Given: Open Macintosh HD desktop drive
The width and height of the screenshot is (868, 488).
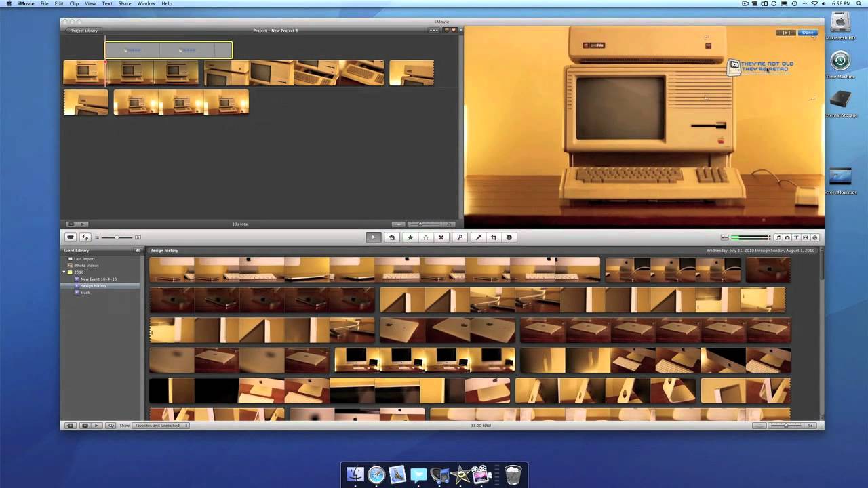Looking at the screenshot, I should tap(840, 25).
